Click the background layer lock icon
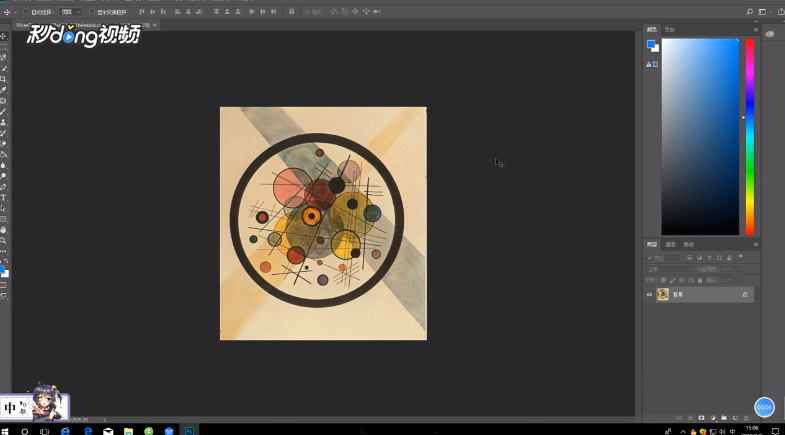The image size is (785, 435). [x=745, y=294]
